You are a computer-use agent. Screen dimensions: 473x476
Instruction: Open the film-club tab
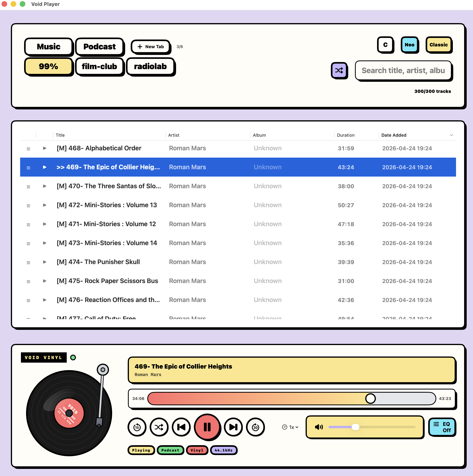(x=99, y=67)
